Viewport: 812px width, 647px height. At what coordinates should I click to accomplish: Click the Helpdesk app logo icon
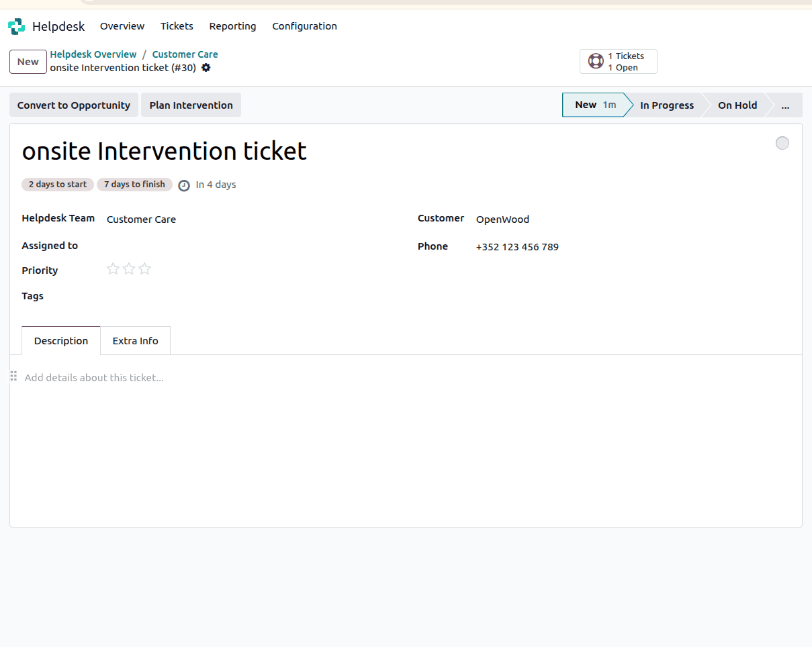tap(16, 26)
